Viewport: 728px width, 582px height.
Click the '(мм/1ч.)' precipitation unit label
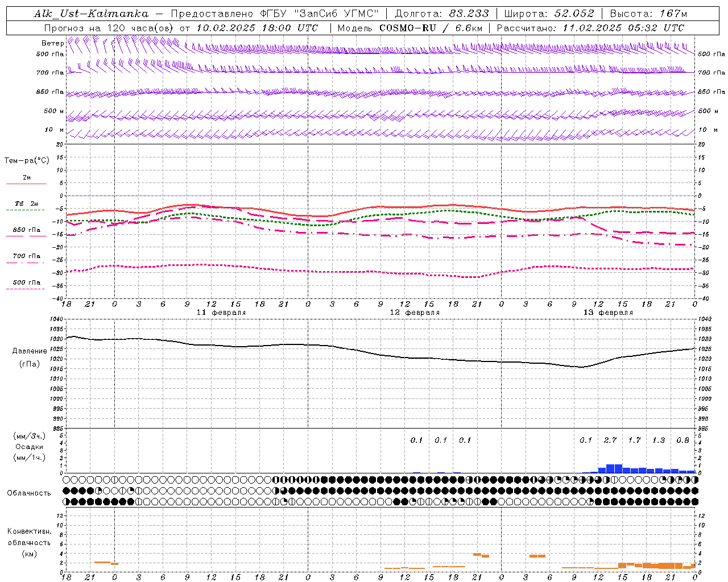coord(30,458)
